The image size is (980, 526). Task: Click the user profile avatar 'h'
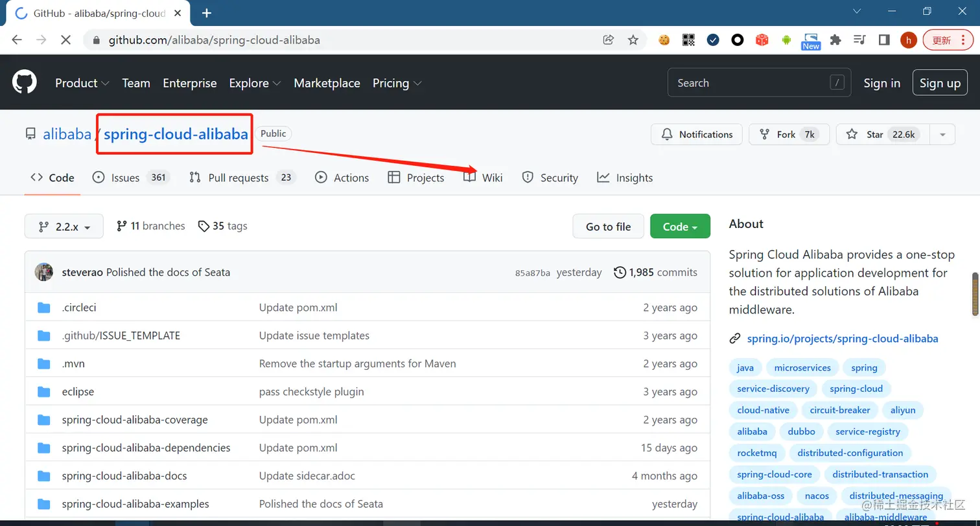tap(909, 40)
